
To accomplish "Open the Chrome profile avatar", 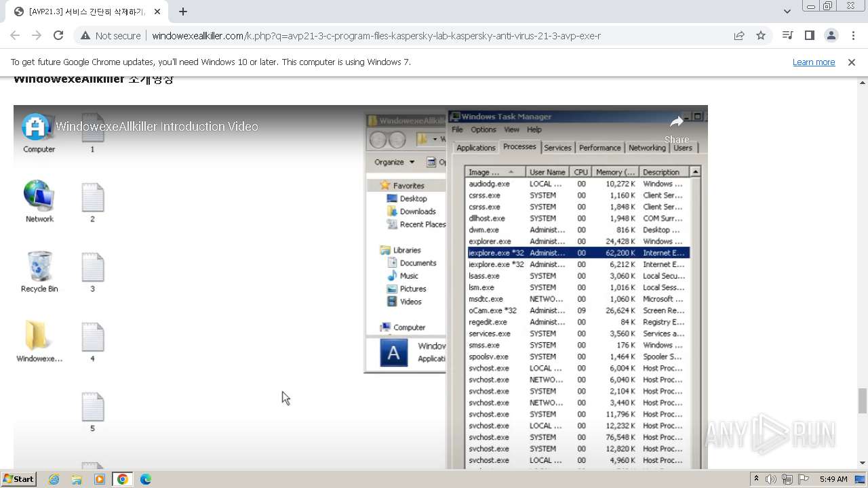I will (x=831, y=36).
